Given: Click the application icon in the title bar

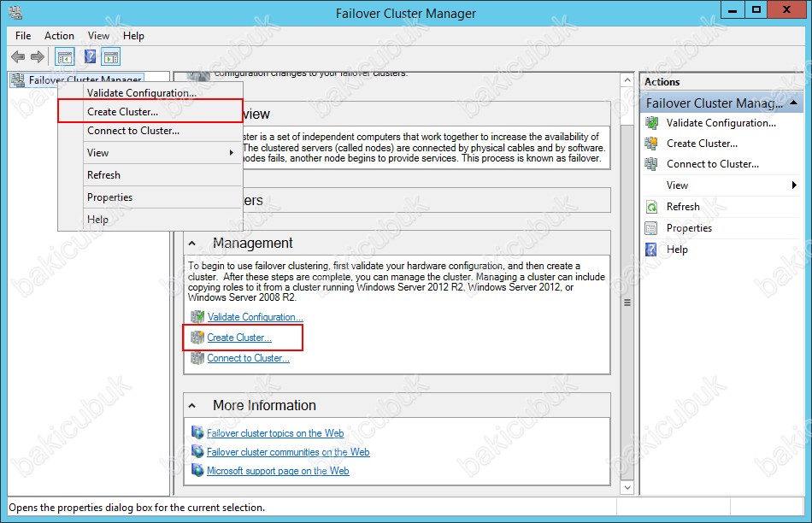Looking at the screenshot, I should click(15, 13).
